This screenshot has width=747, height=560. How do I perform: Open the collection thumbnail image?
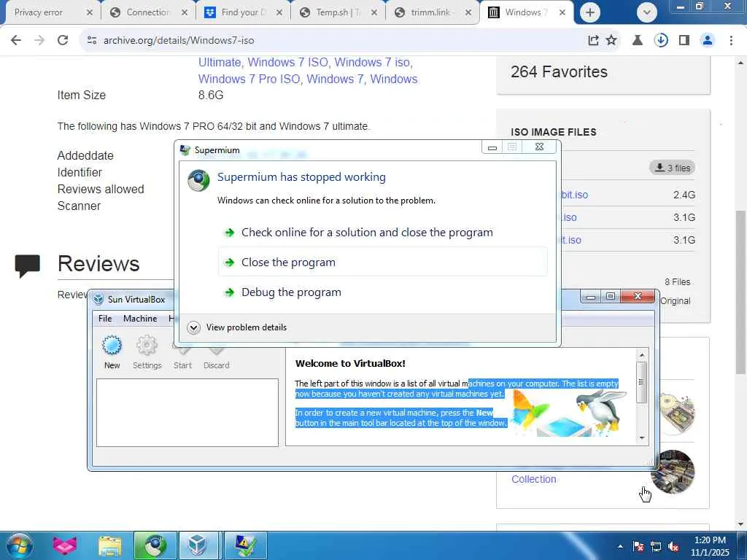(673, 472)
